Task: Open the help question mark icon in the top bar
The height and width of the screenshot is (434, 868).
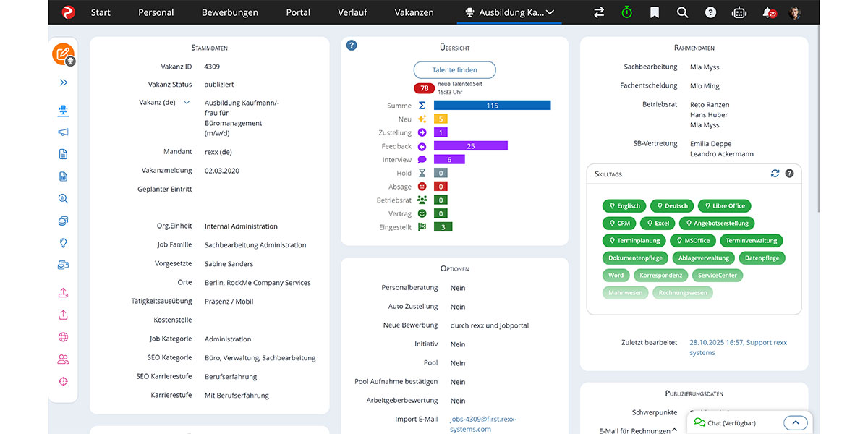Action: point(710,12)
